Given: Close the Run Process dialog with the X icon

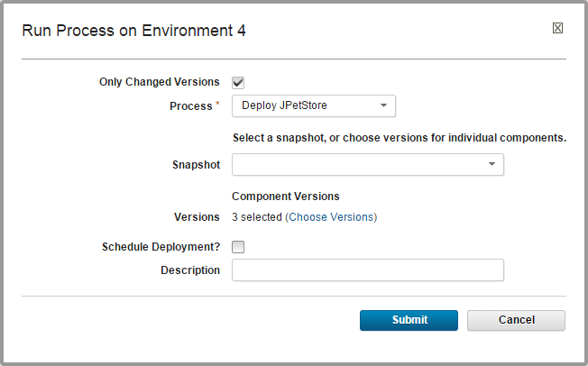Looking at the screenshot, I should [x=557, y=28].
